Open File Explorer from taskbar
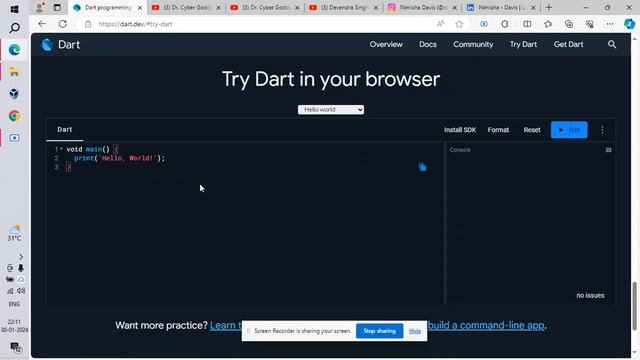Image resolution: width=640 pixels, height=360 pixels. (x=14, y=72)
